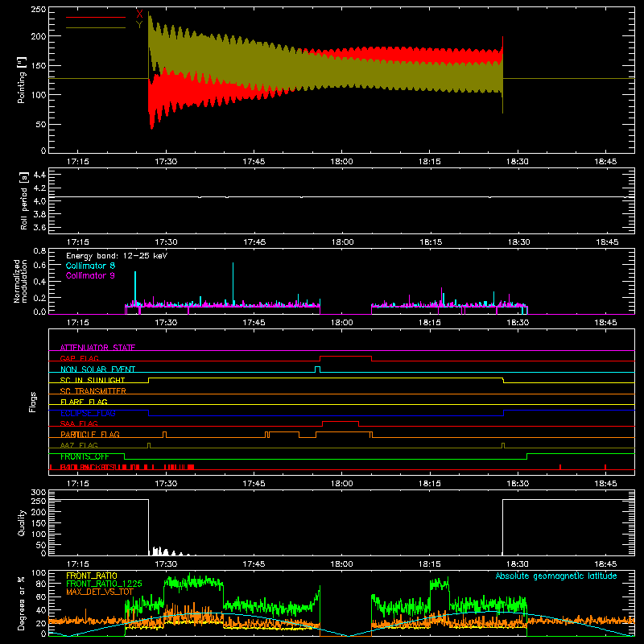Click the SAA_FLAG label
644x644 pixels.
coord(79,423)
